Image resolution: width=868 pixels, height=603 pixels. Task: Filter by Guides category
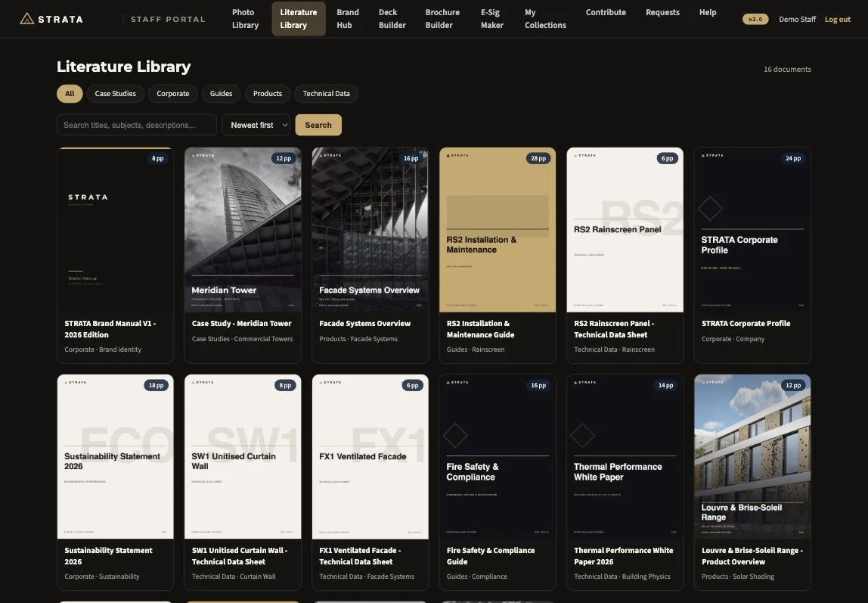coord(221,94)
